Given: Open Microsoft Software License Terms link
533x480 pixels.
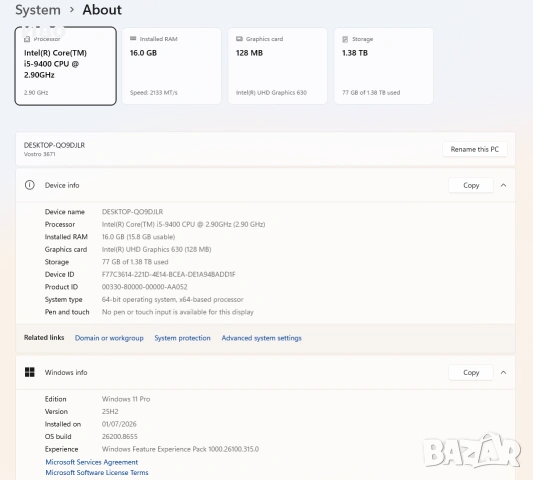Looking at the screenshot, I should [x=97, y=473].
